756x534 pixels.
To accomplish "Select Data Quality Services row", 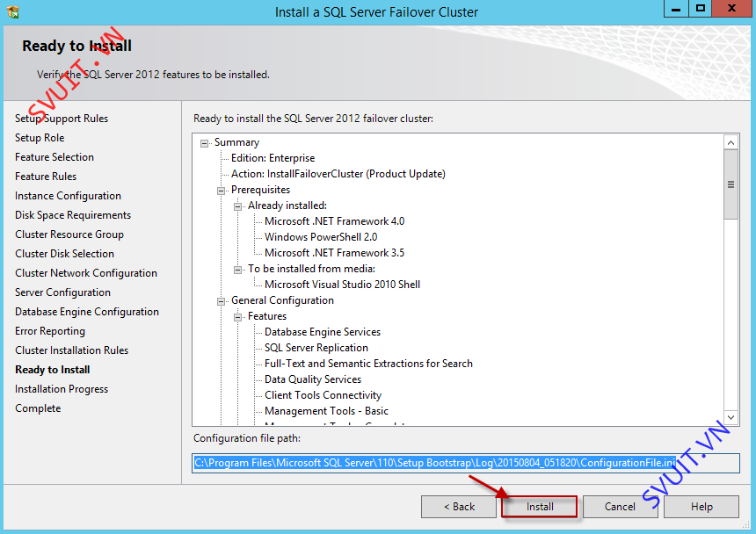I will pos(313,379).
